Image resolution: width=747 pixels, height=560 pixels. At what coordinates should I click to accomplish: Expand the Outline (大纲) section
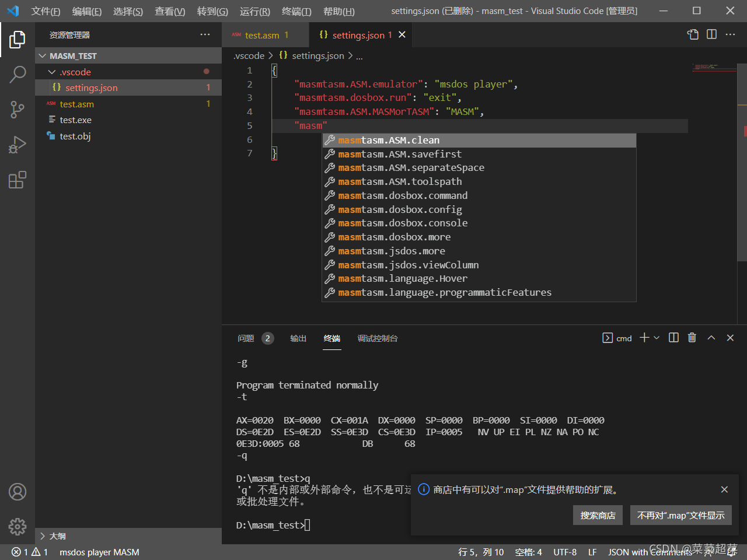tap(128, 536)
